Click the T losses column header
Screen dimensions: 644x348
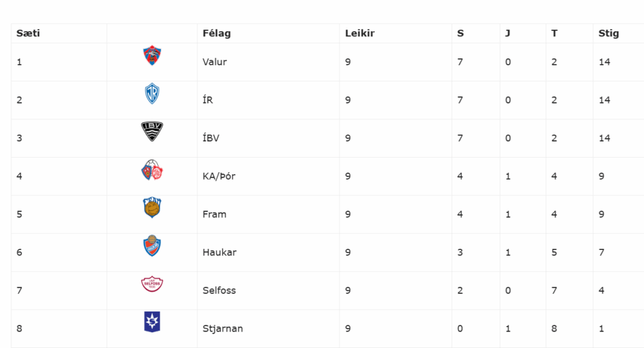point(554,33)
